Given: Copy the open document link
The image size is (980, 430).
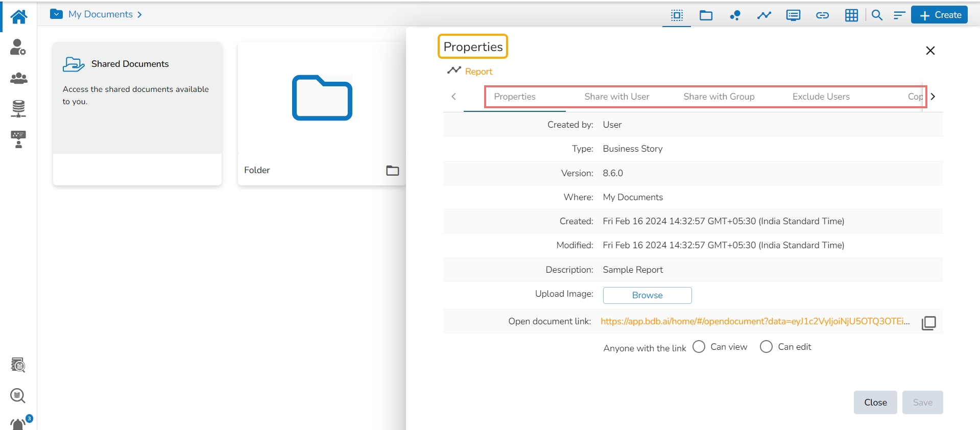Looking at the screenshot, I should coord(928,323).
